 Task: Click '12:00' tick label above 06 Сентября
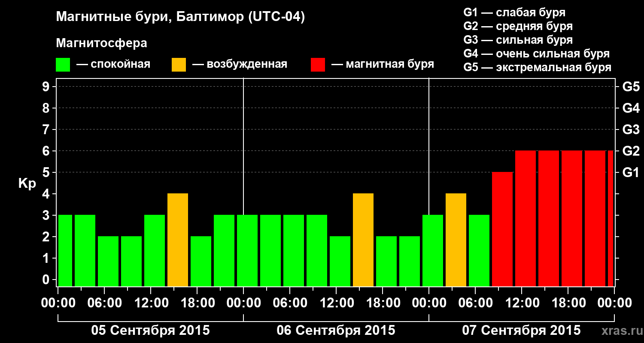pos(336,303)
